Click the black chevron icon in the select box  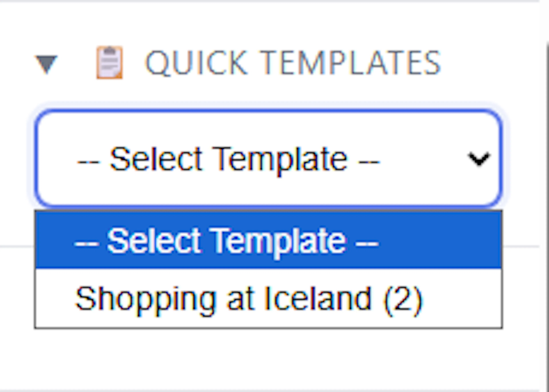coord(479,159)
